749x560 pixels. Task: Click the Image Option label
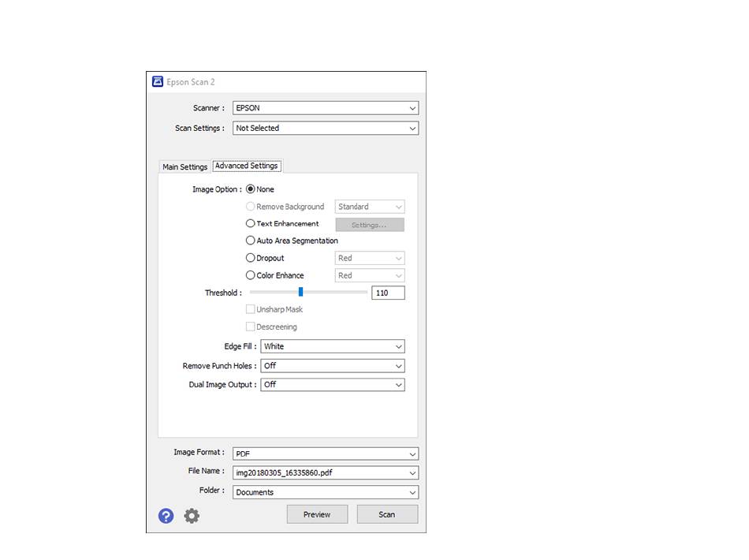tap(217, 189)
